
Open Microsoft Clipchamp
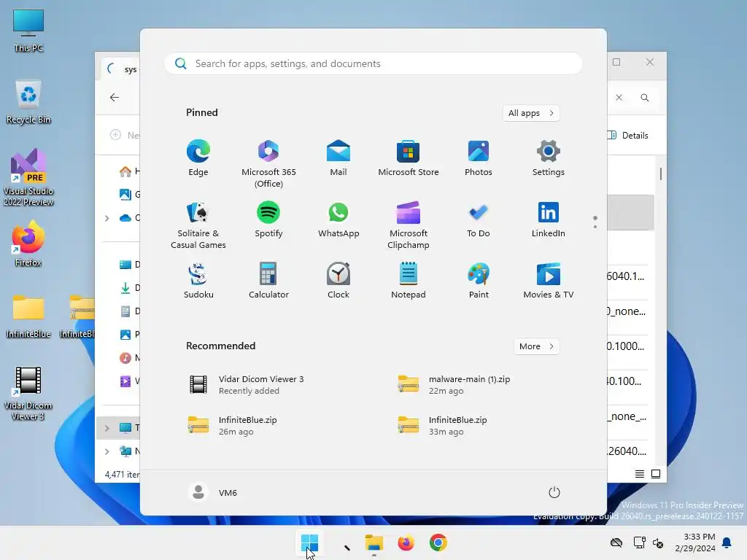(409, 225)
